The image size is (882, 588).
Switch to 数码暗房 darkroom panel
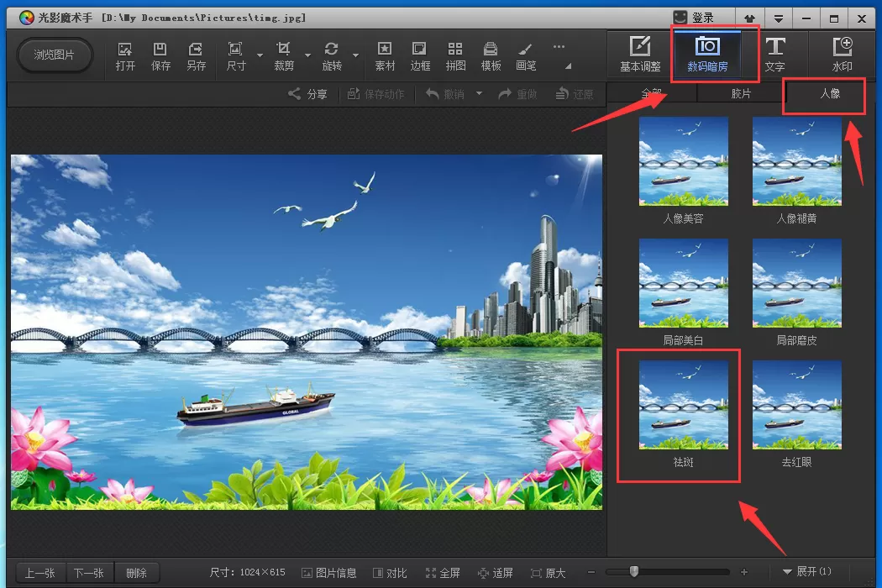707,55
